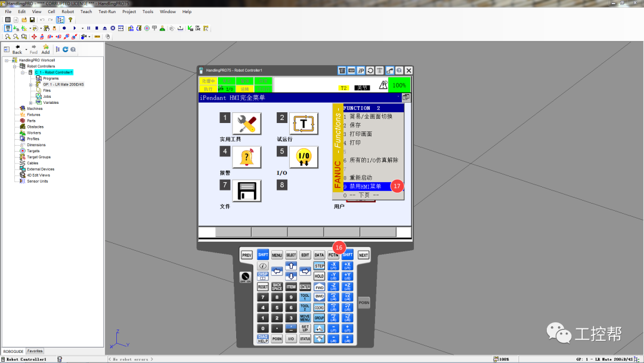644x363 pixels.
Task: Collapse the Robot Controllers tree node
Action: coord(15,66)
